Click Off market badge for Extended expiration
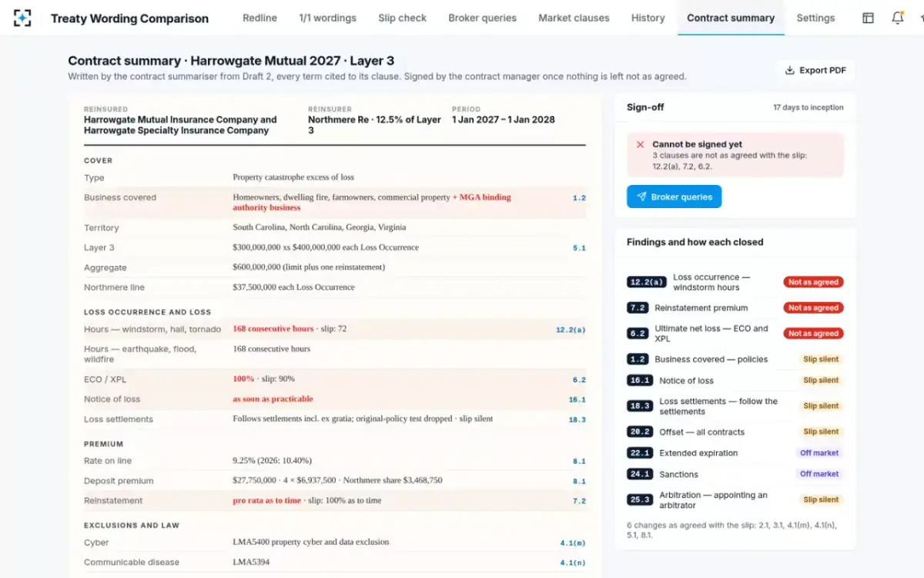 [819, 453]
